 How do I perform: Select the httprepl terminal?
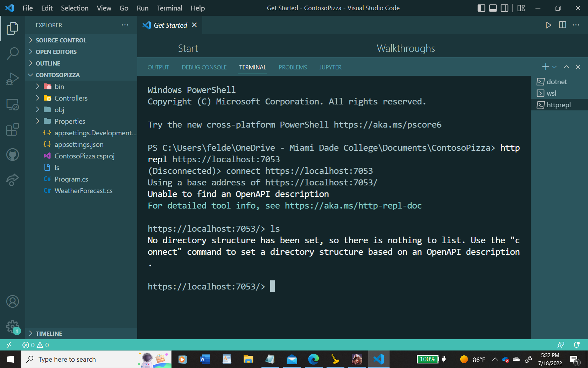pos(560,105)
